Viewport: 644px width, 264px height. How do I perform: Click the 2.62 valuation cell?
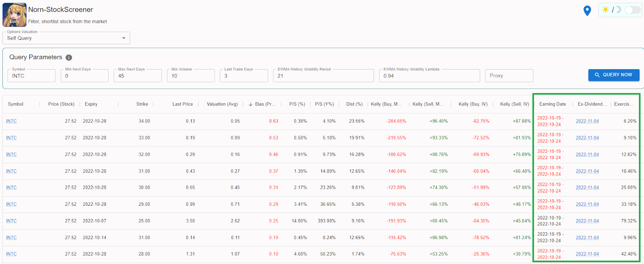click(x=235, y=221)
